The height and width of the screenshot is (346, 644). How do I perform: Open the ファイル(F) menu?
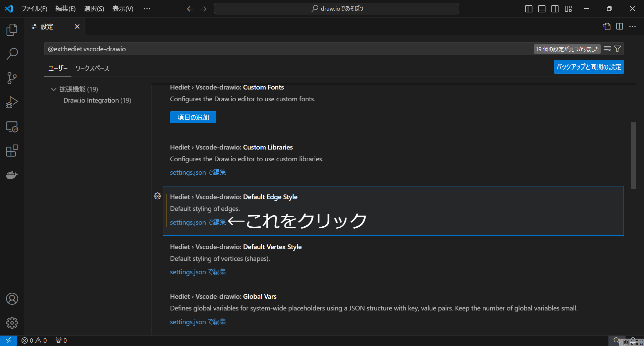click(x=35, y=9)
